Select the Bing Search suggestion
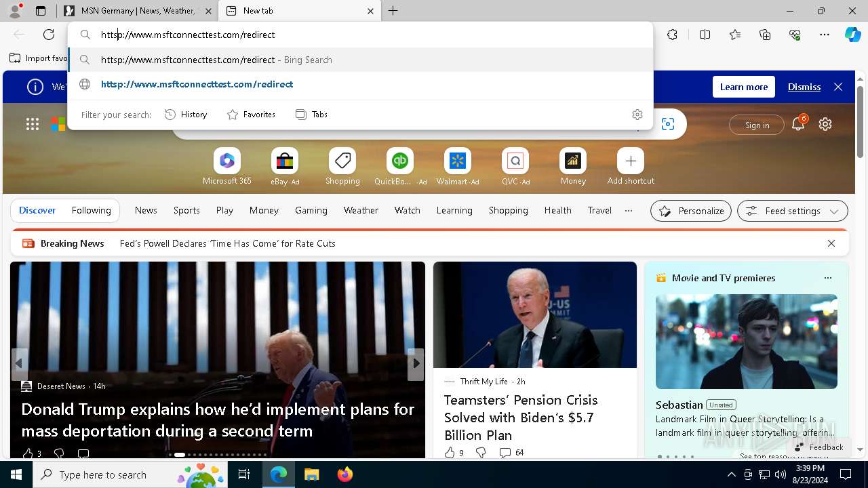Viewport: 868px width, 488px height. coord(361,60)
